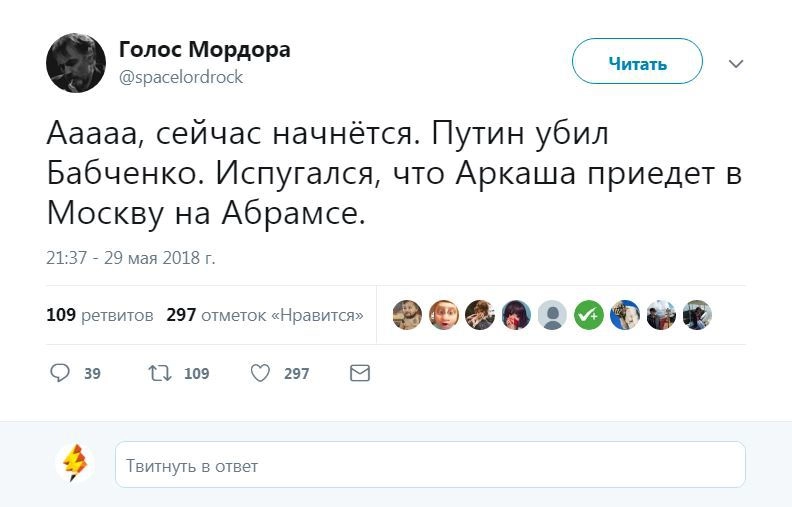
Task: Open the green checkmark liker avatar
Action: [588, 315]
